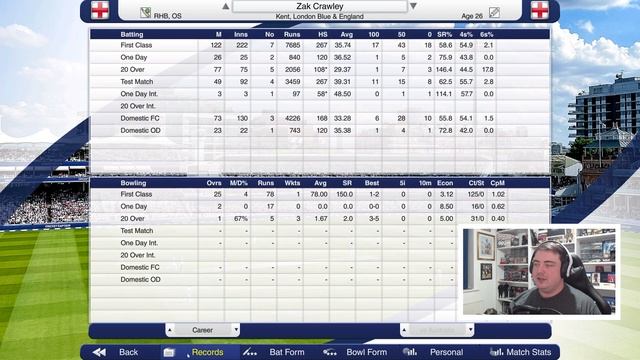Screen dimensions: 640x360
Task: Click the Records folder icon
Action: pyautogui.click(x=169, y=352)
